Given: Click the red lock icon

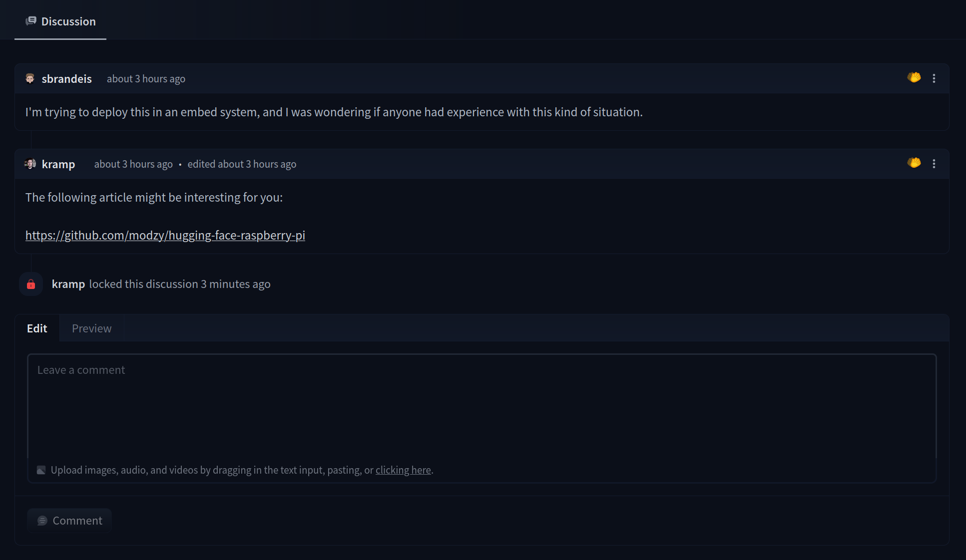Looking at the screenshot, I should click(31, 284).
